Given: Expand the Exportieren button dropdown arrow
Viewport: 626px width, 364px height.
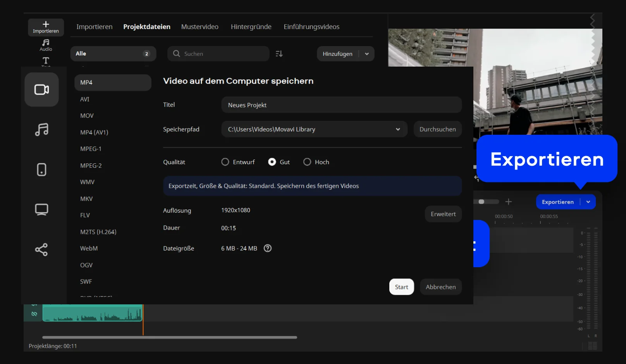Looking at the screenshot, I should coord(588,202).
